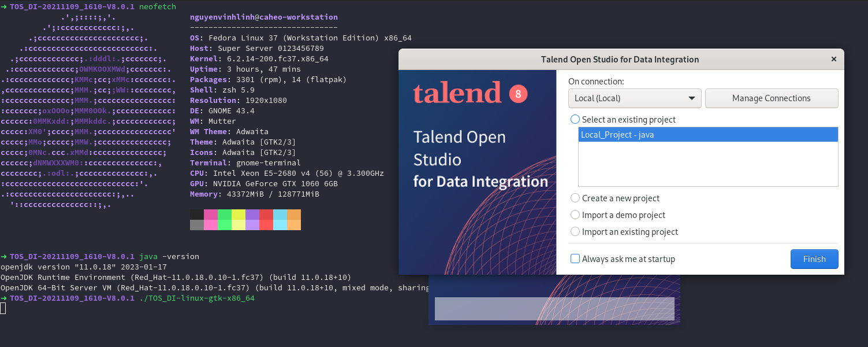Screen dimensions: 868x347
Task: Click the Host: Super Server line
Action: click(x=257, y=48)
